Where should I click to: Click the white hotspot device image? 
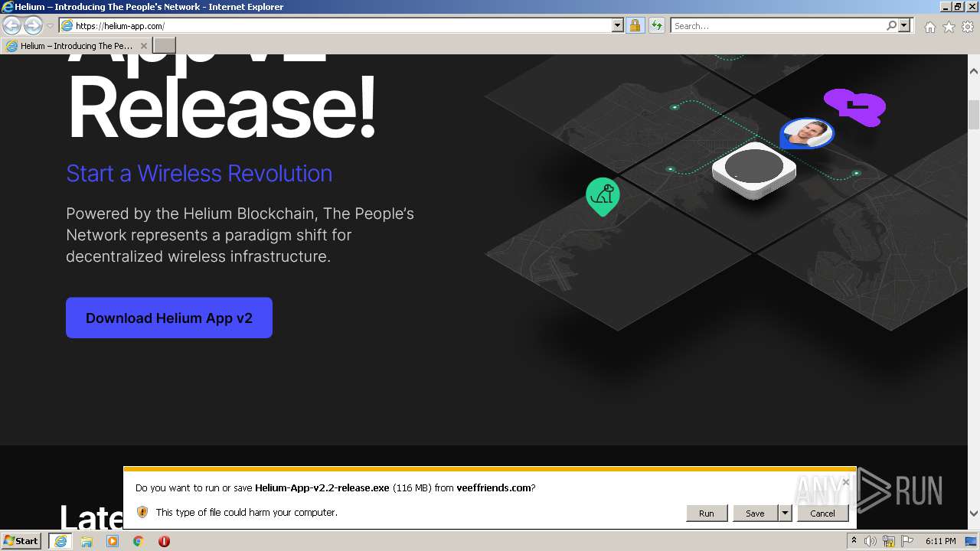(x=753, y=170)
